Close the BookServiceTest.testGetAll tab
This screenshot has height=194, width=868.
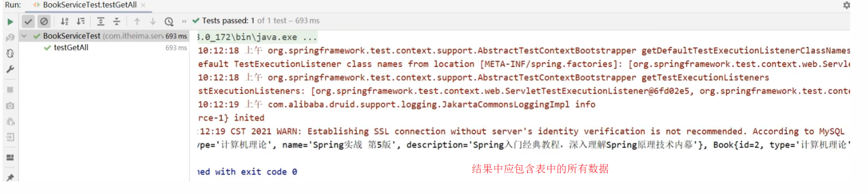click(143, 5)
